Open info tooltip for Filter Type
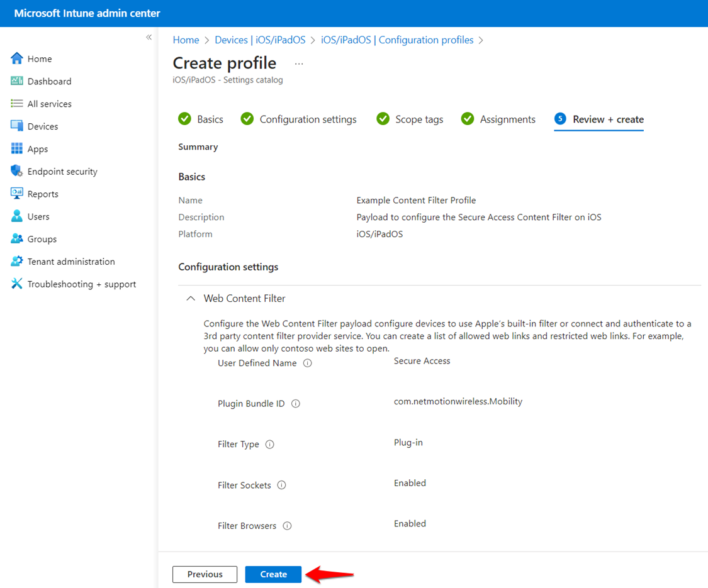The height and width of the screenshot is (588, 708). (269, 445)
